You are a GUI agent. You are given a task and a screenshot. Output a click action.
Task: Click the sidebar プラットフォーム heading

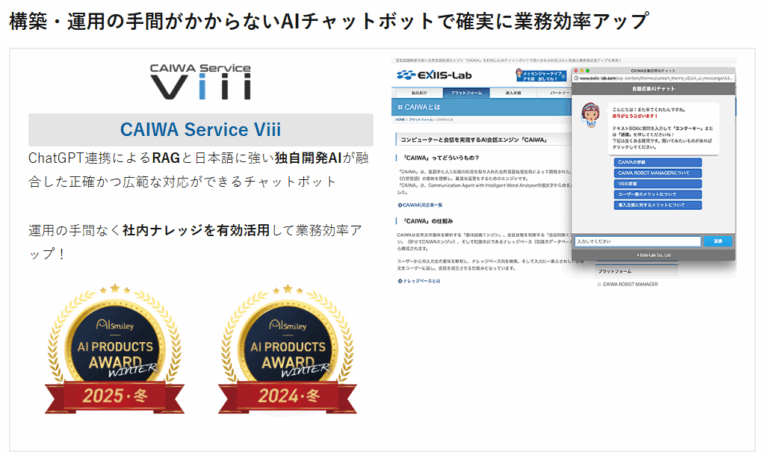coord(615,271)
